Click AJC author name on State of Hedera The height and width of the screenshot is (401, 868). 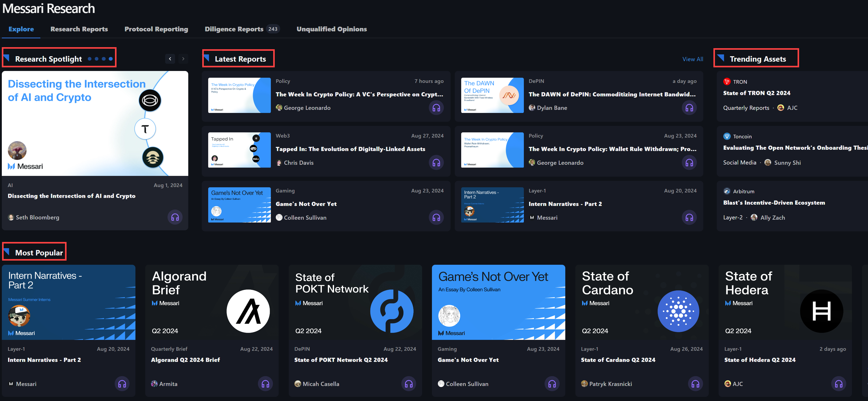737,384
